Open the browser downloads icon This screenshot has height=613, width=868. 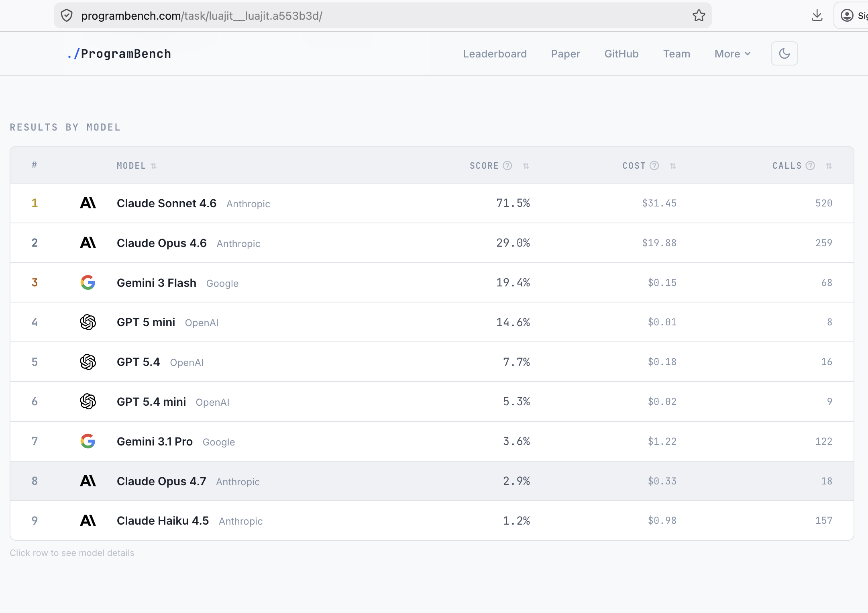click(817, 16)
